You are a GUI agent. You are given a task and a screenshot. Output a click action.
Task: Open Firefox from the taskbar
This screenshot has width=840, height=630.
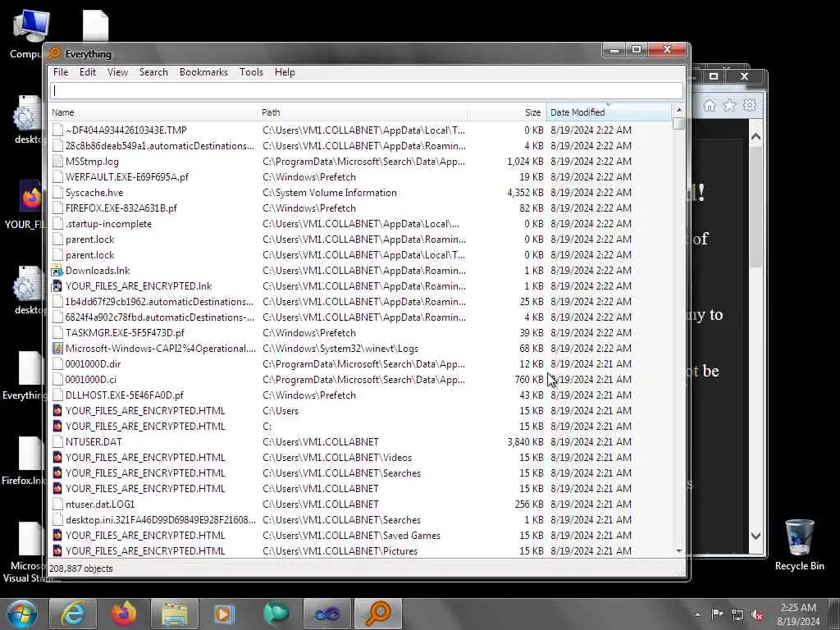point(123,614)
